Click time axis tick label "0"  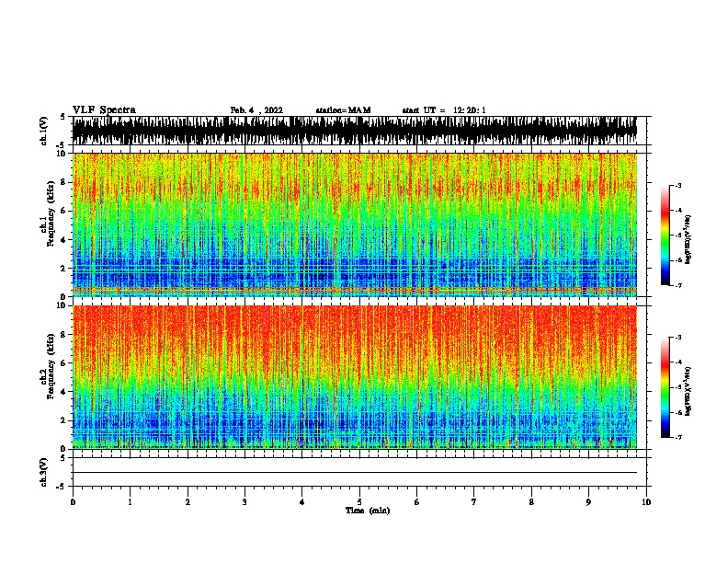click(73, 501)
